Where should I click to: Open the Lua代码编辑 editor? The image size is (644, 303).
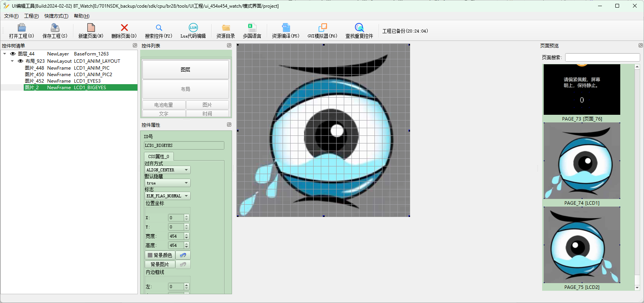(x=193, y=31)
